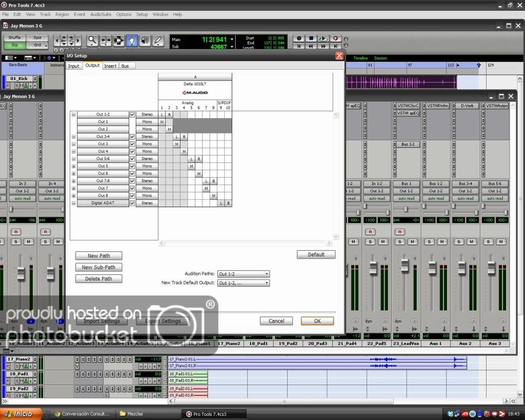Click the Default button
The width and height of the screenshot is (525, 420).
316,254
